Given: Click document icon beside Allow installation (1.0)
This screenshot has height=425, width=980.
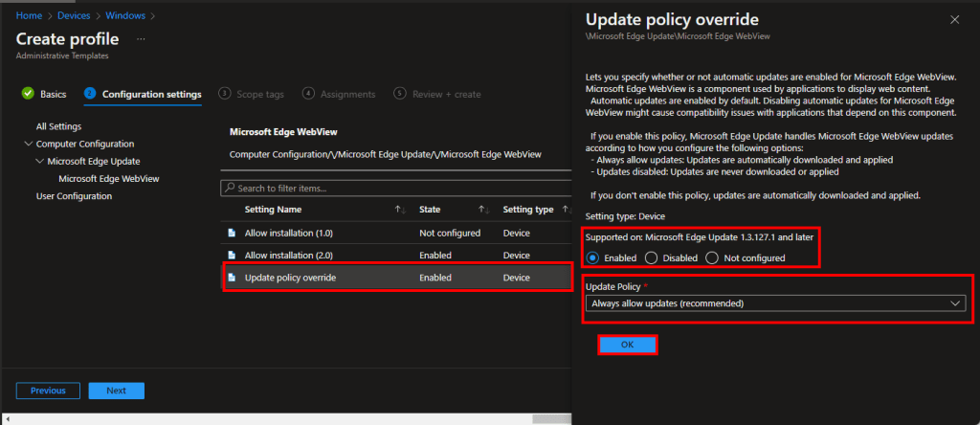Looking at the screenshot, I should (x=231, y=233).
